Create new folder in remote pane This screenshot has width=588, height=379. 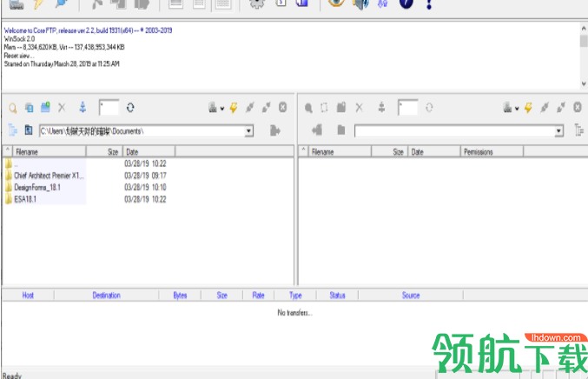coord(340,107)
